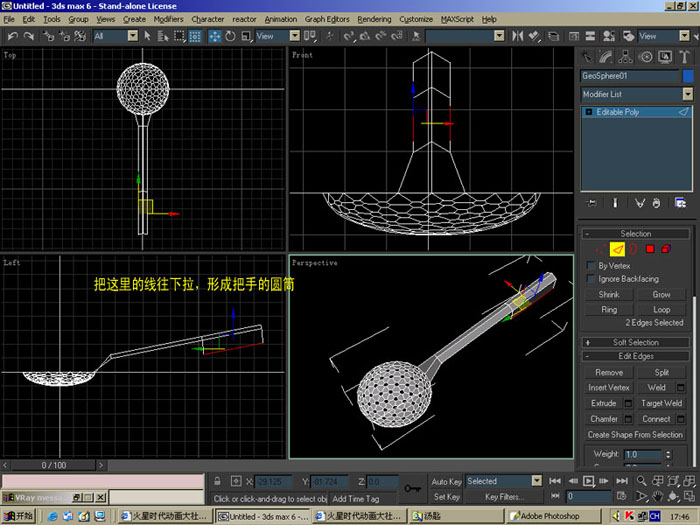Toggle window/crossing selection mode
The image size is (700, 525).
(x=195, y=36)
